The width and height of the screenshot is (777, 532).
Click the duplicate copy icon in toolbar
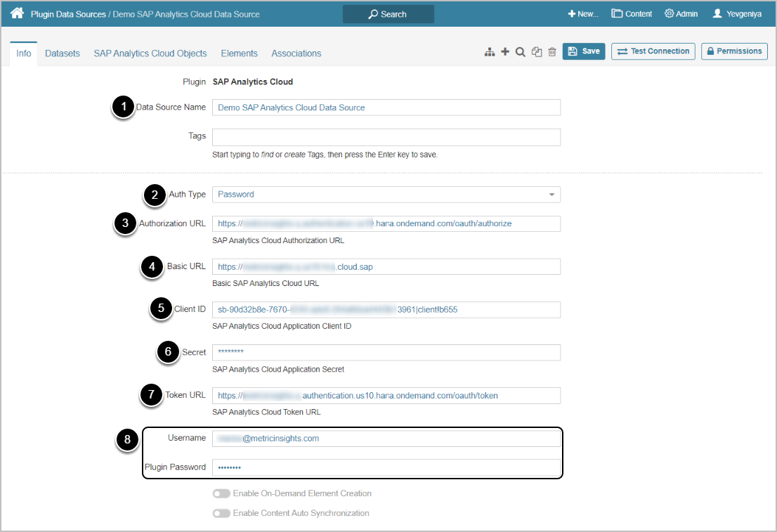(537, 51)
